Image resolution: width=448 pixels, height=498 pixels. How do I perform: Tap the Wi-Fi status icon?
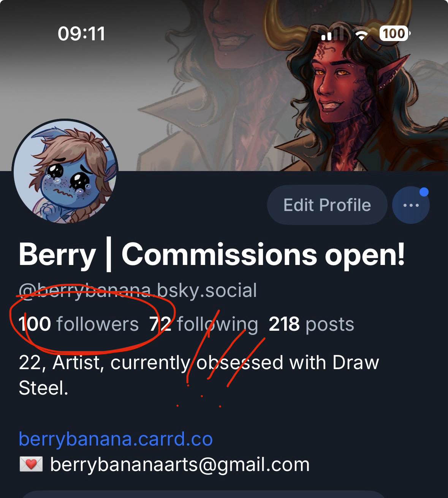[362, 34]
